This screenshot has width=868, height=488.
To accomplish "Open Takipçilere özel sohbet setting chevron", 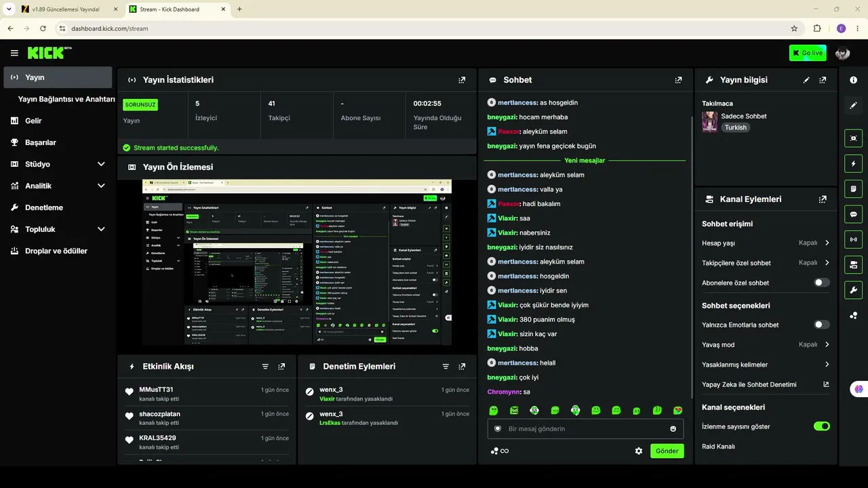I will click(827, 263).
